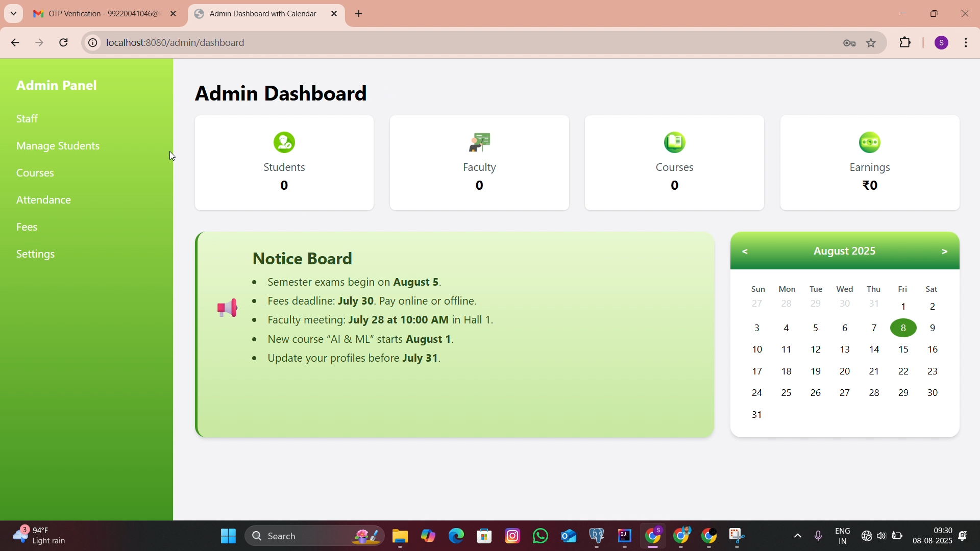
Task: Open Fees in the sidebar
Action: (x=27, y=228)
